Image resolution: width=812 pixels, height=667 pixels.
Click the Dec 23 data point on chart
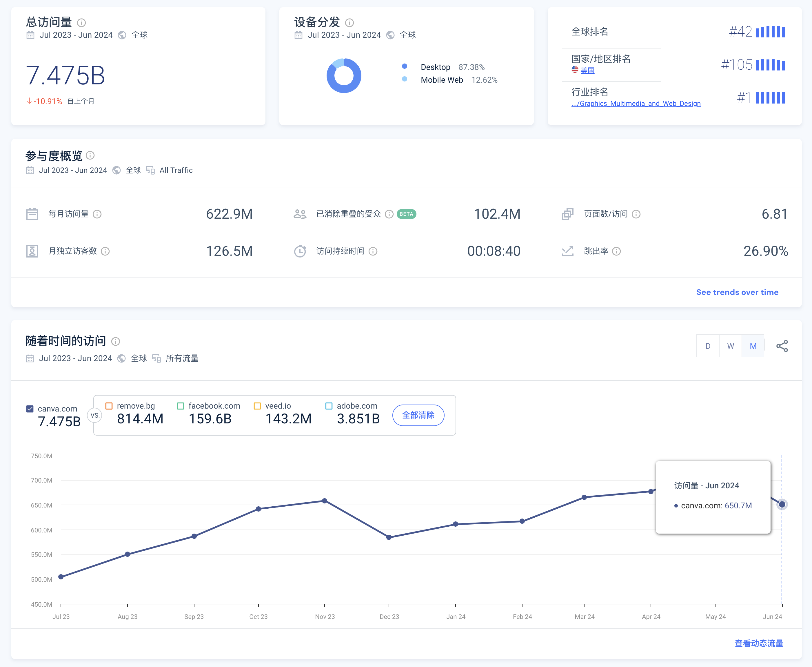389,538
